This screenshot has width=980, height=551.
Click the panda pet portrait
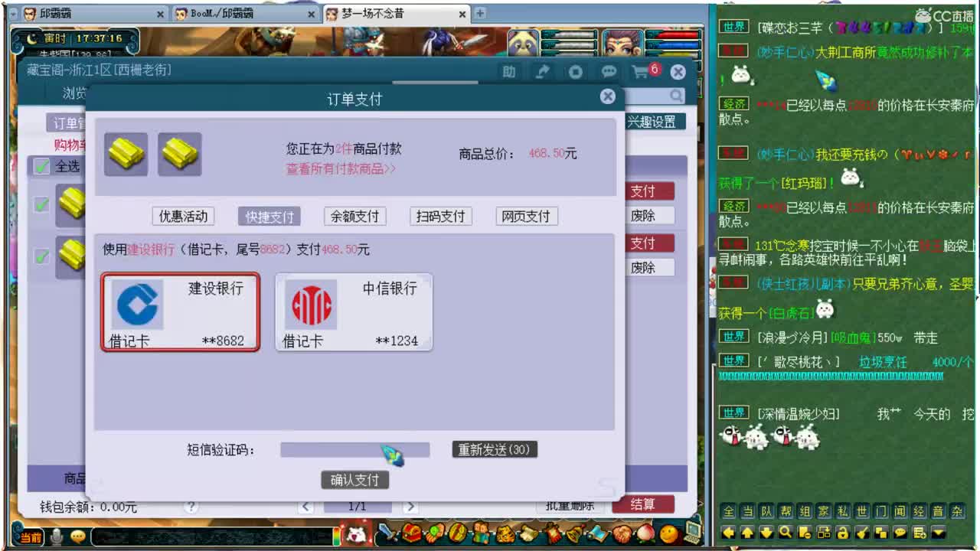pos(523,43)
